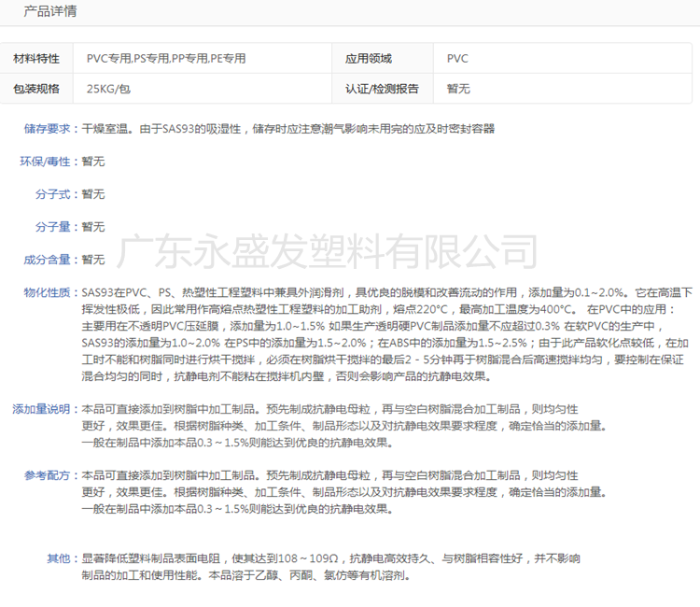Screen dimensions: 700x607
Task: Select the 包装规格 table header cell
Action: [36, 89]
